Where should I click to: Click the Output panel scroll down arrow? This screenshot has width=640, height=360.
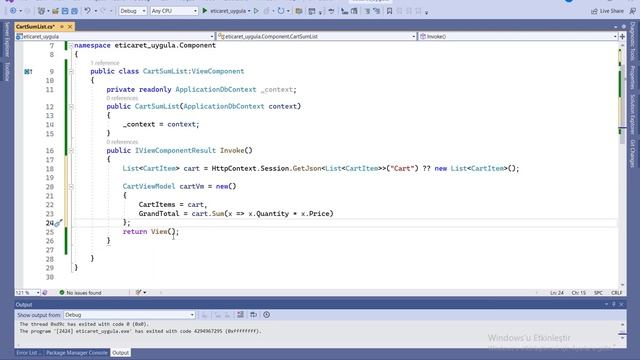click(x=622, y=338)
